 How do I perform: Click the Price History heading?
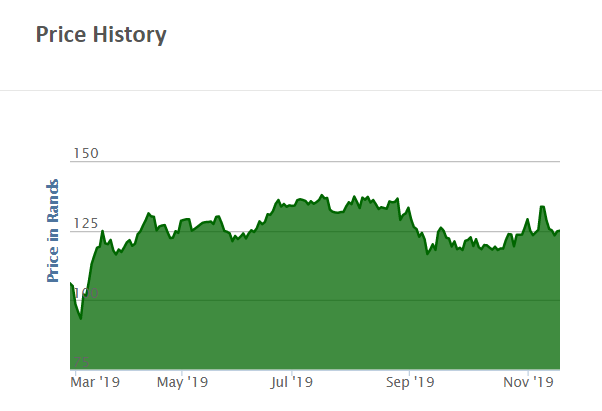point(101,35)
